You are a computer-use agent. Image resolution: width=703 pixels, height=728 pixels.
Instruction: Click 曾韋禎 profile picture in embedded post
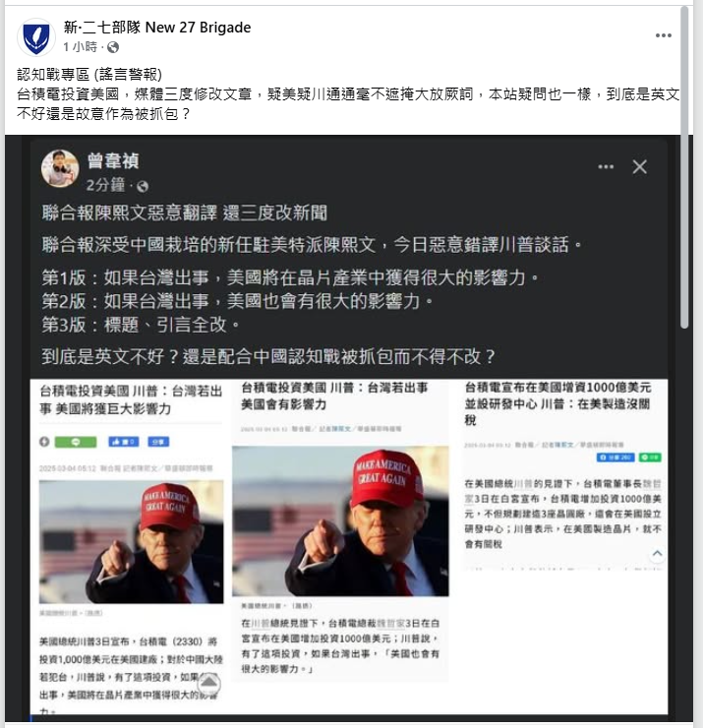60,168
